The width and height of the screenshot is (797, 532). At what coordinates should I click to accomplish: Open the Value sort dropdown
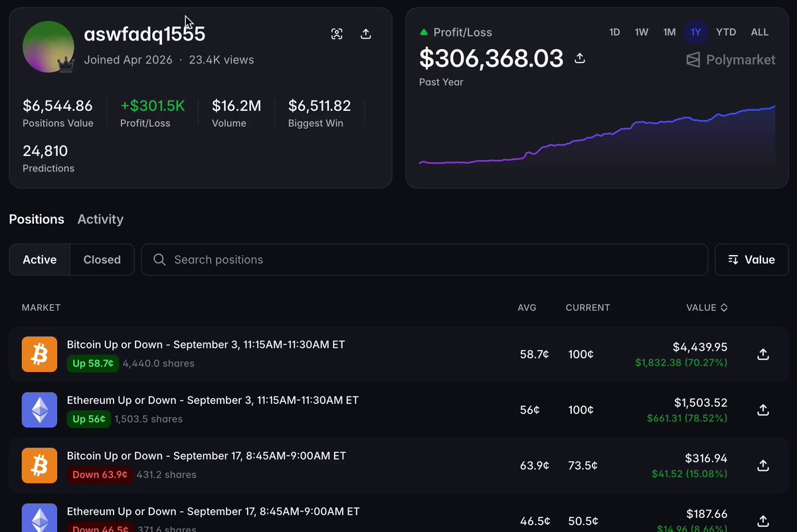tap(751, 260)
